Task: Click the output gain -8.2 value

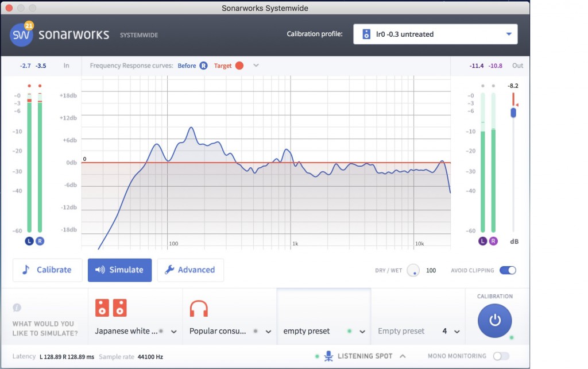Action: click(513, 86)
